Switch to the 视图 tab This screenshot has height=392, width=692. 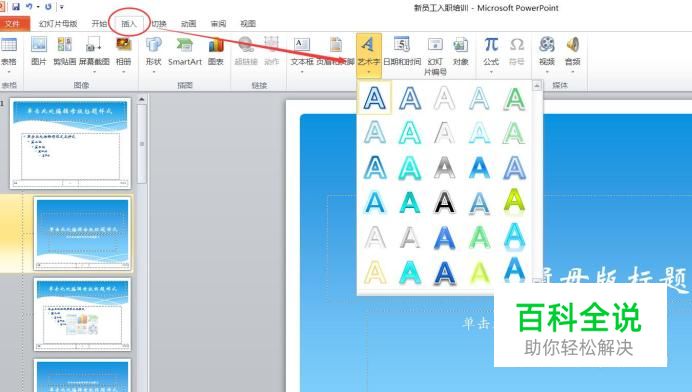(x=248, y=24)
